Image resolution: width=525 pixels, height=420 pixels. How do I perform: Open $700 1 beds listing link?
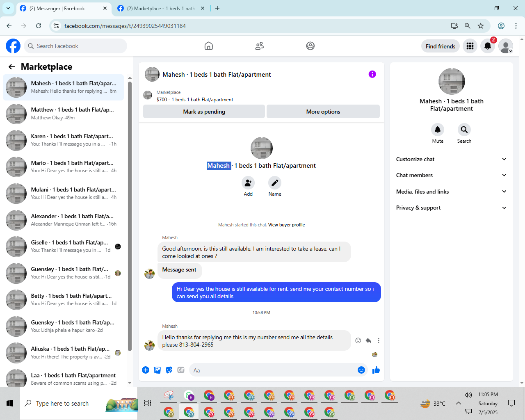pyautogui.click(x=195, y=100)
